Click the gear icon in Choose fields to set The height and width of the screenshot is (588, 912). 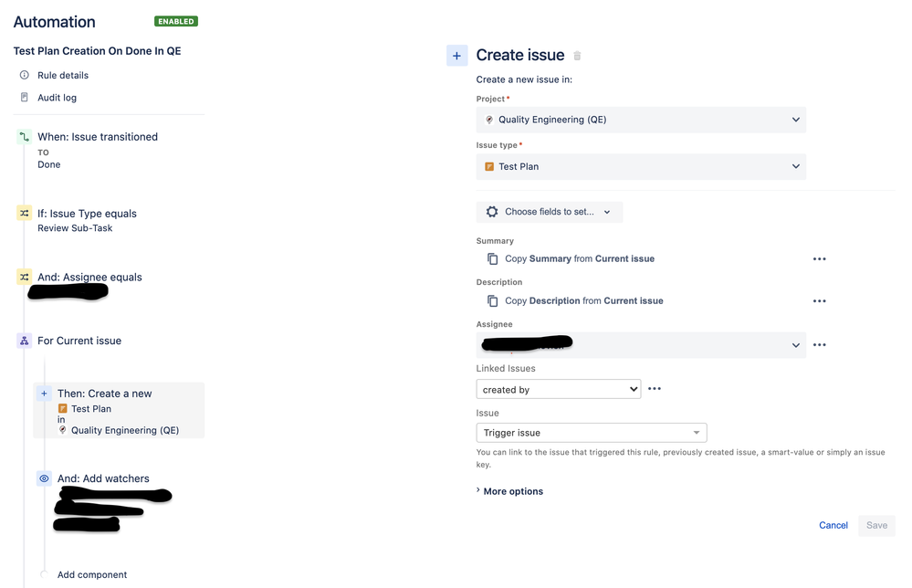pyautogui.click(x=492, y=212)
